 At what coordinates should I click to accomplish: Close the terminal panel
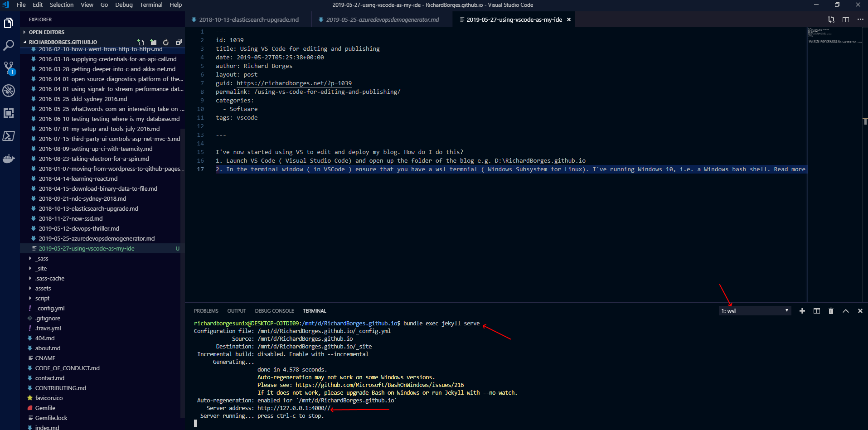tap(860, 311)
